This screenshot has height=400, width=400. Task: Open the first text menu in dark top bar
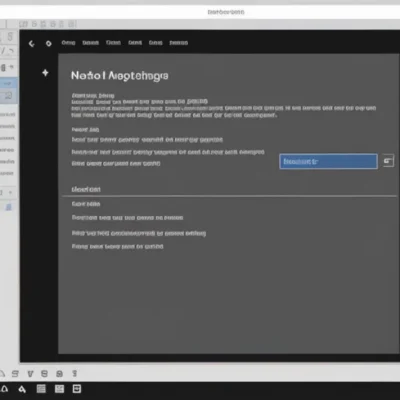(x=68, y=43)
